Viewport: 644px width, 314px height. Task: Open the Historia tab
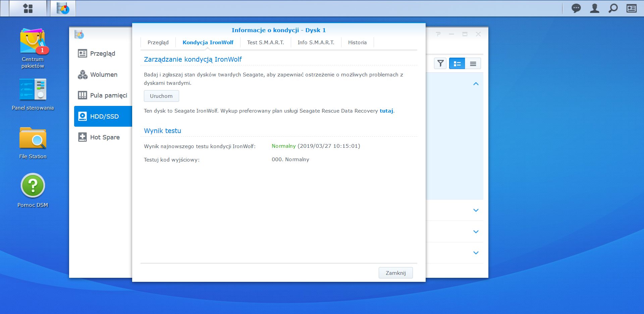(357, 43)
